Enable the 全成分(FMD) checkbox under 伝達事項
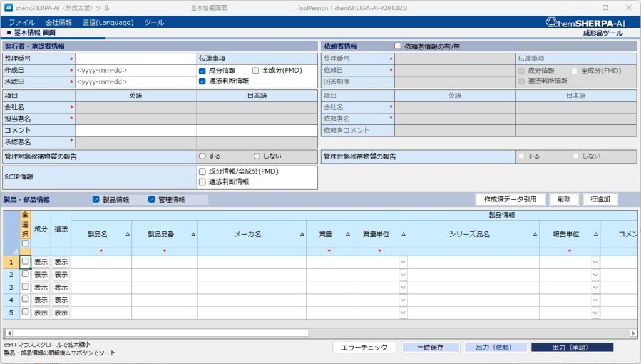The width and height of the screenshot is (641, 364). 255,71
